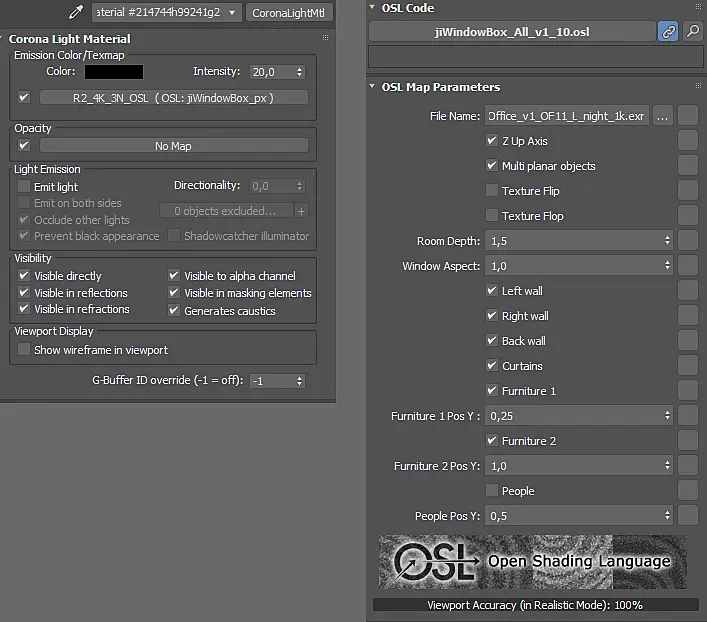Open the black emission Color swatch
Viewport: 707px width, 622px height.
114,72
